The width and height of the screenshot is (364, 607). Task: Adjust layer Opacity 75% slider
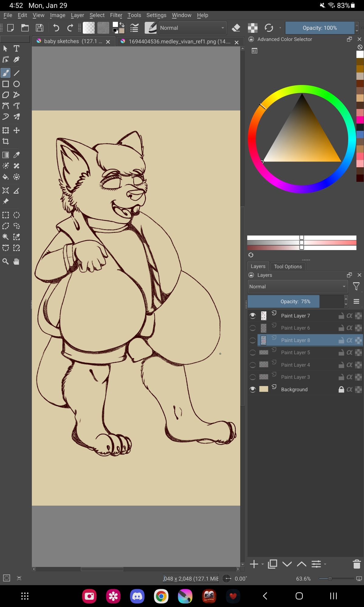pyautogui.click(x=295, y=301)
